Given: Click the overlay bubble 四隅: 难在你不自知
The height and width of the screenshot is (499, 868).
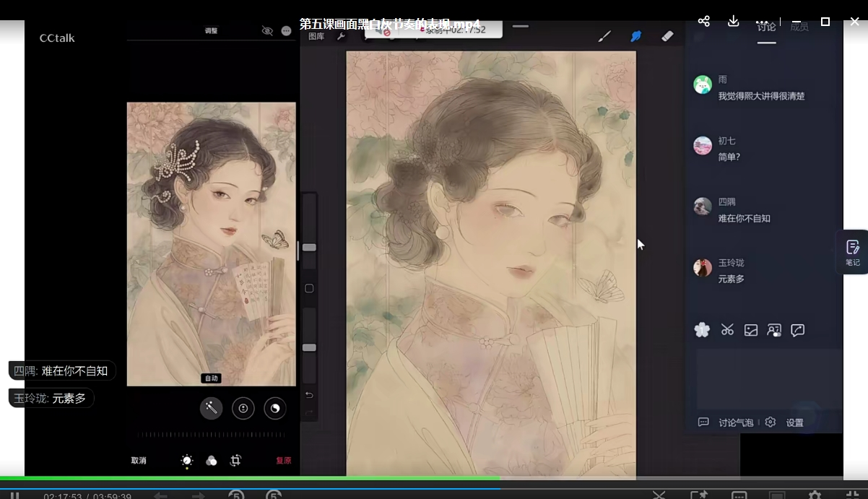Looking at the screenshot, I should tap(61, 371).
